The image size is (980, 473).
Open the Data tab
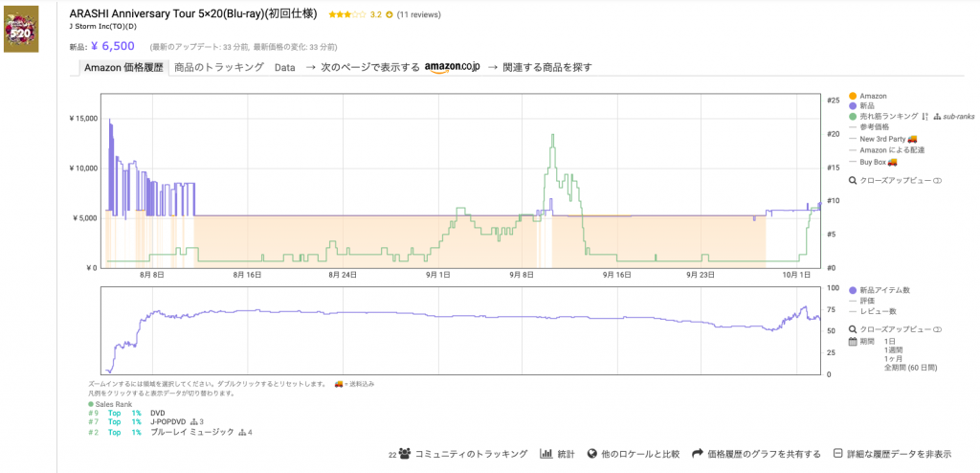point(284,67)
